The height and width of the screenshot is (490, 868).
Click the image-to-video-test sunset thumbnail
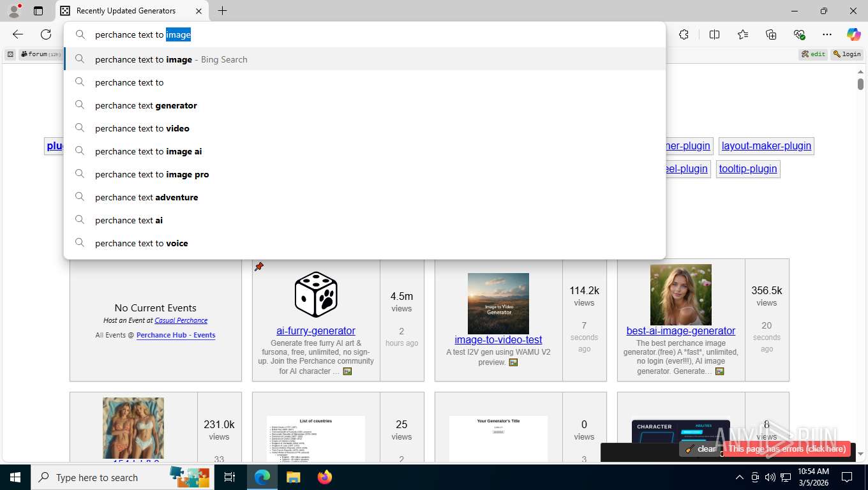point(498,304)
